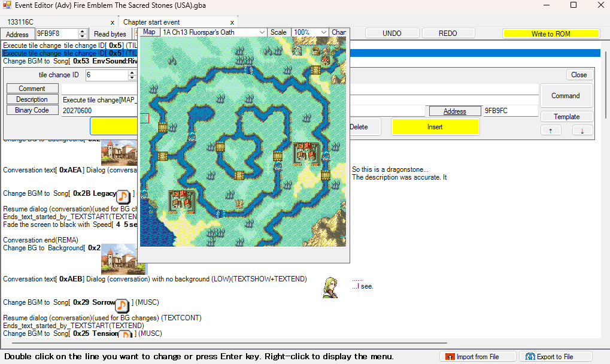Open the Scale 100% dropdown
610x364 pixels.
tap(310, 32)
